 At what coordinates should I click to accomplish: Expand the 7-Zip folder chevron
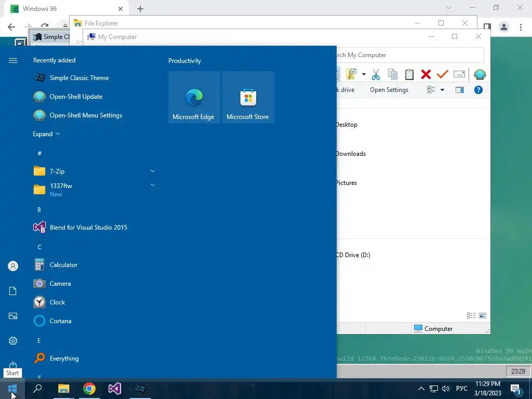[x=153, y=171]
